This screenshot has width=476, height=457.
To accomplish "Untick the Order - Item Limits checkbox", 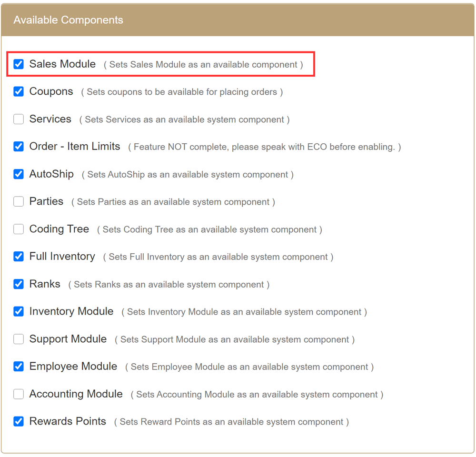I will (x=19, y=147).
